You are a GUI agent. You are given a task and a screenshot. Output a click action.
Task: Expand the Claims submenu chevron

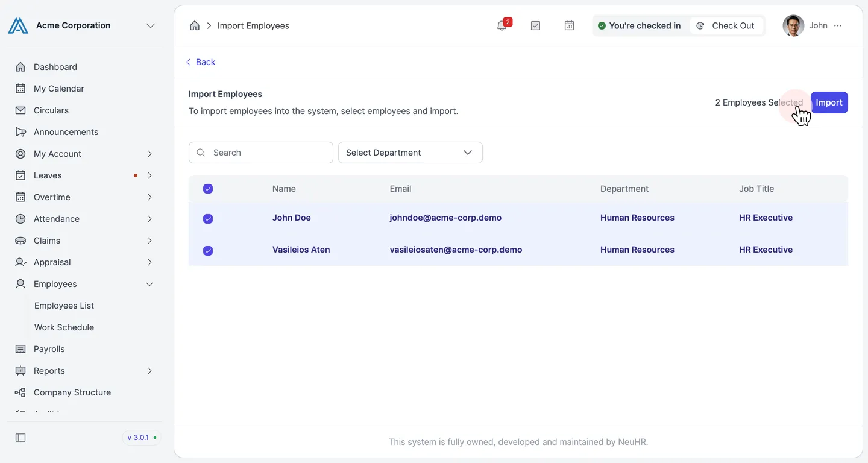[x=149, y=241]
